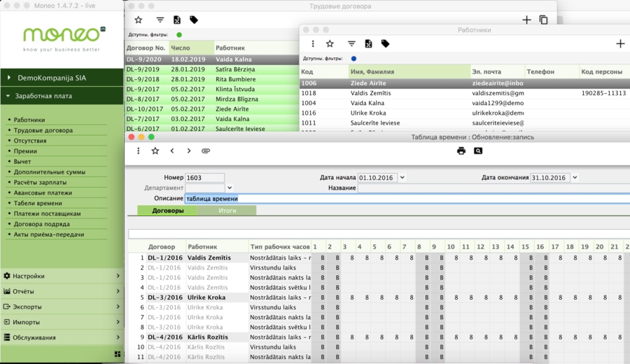Add new record in Работники window
This screenshot has width=630, height=364.
(619, 44)
